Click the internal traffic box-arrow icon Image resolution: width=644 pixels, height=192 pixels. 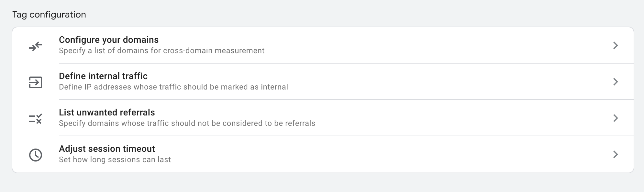(x=36, y=82)
